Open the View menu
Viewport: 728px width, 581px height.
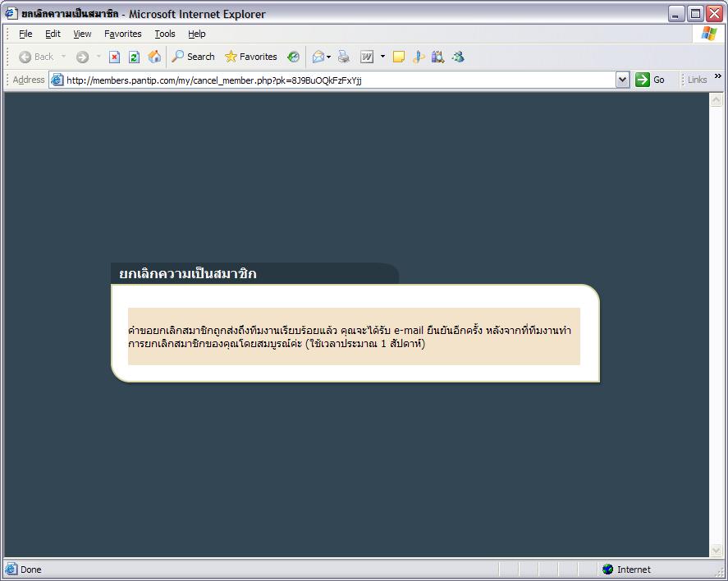click(x=82, y=34)
